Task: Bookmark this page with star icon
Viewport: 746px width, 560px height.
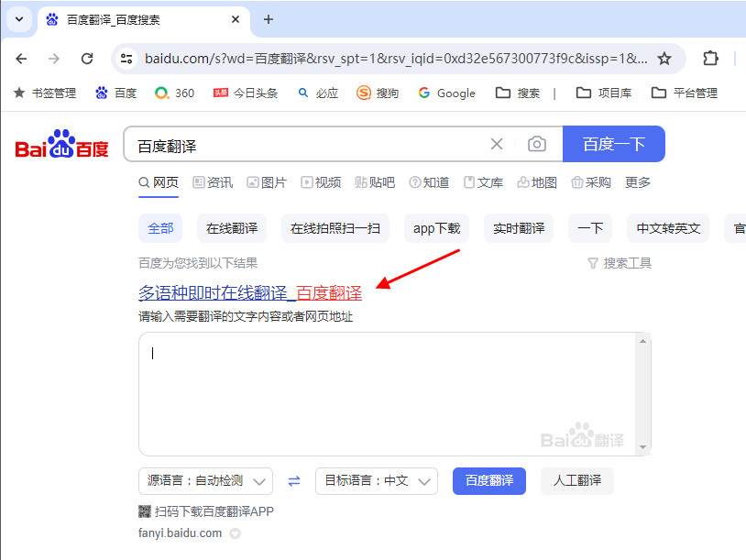Action: (x=664, y=59)
